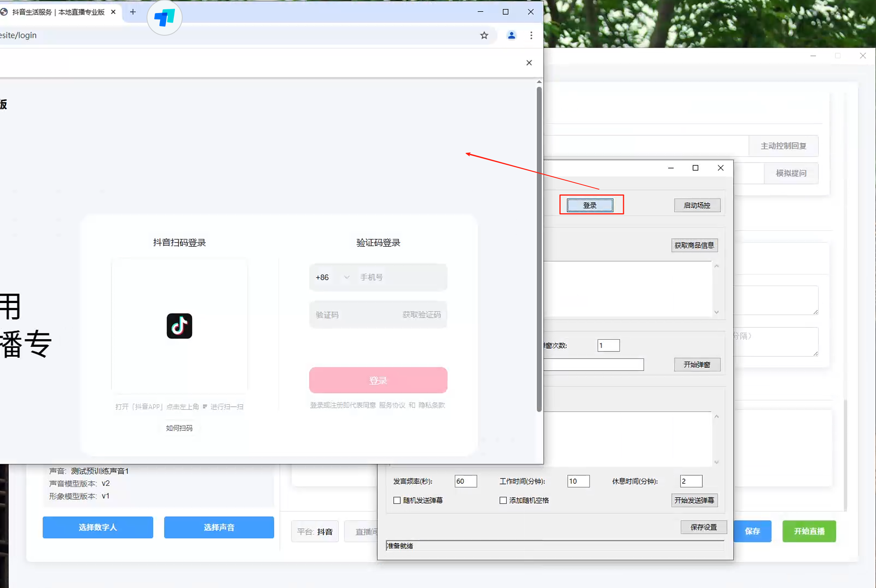Click the 选择数字人 button
Viewport: 876px width, 588px height.
pos(97,527)
